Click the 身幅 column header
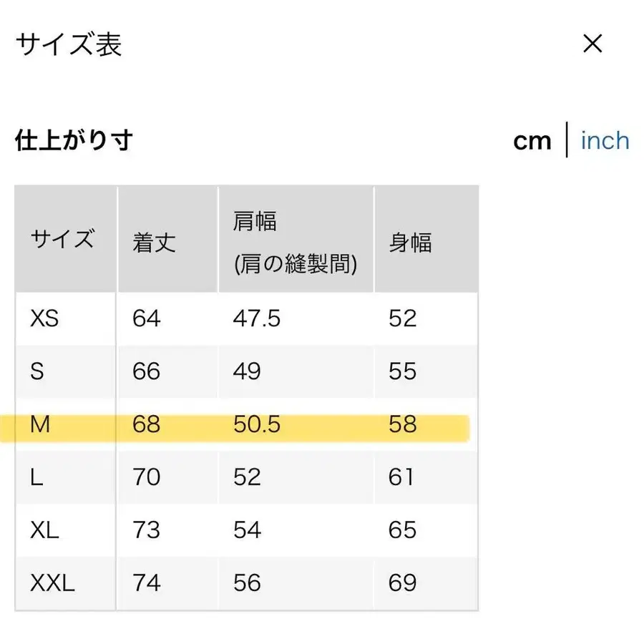This screenshot has height=644, width=644. coord(409,243)
